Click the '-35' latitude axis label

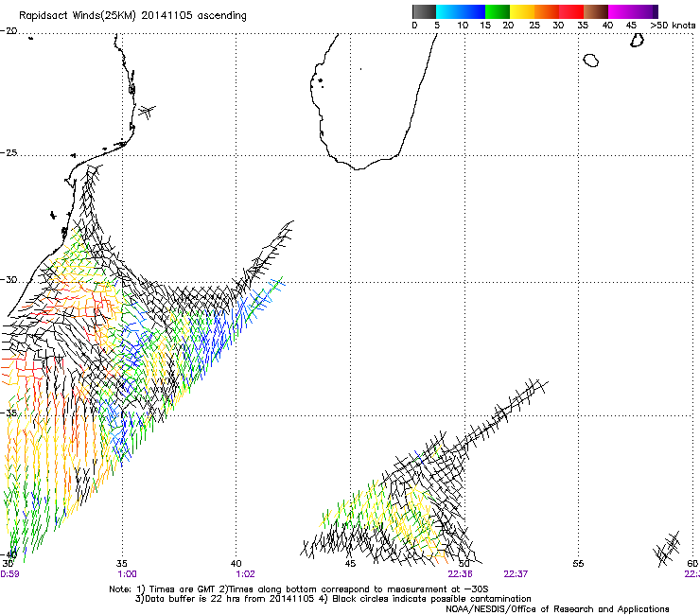coord(9,413)
